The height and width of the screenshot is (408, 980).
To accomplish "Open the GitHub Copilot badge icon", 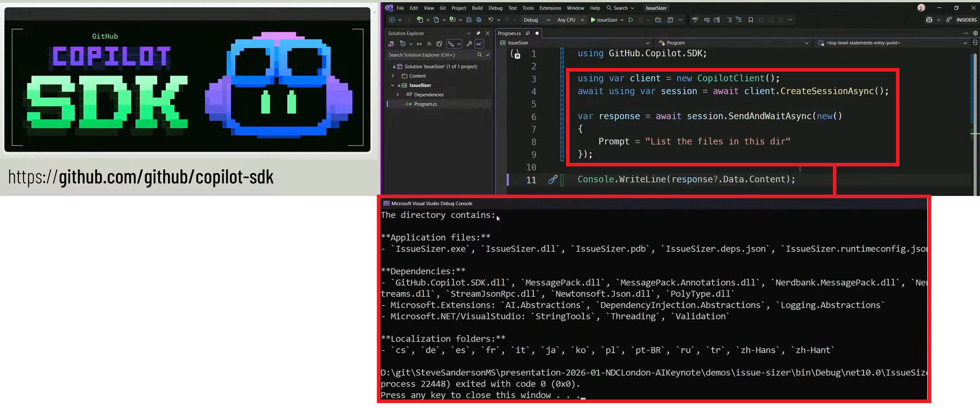I will tap(929, 20).
